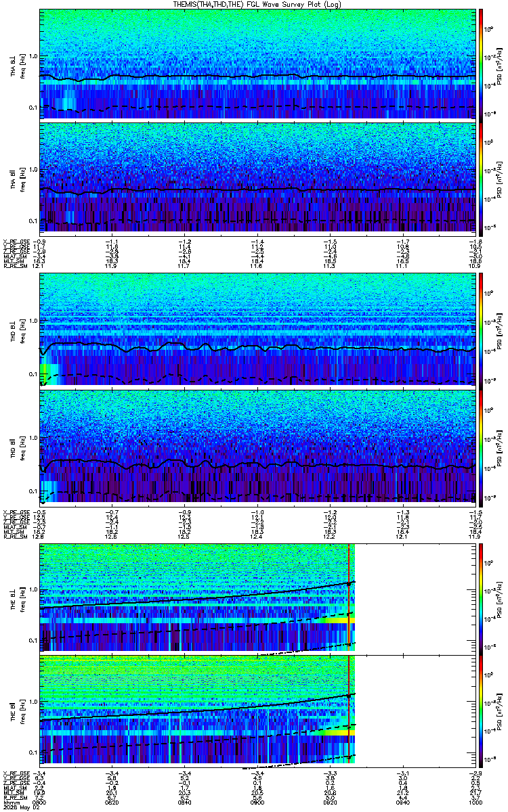Click the PSD color bar beside the THE B∥ panel
The height and width of the screenshot is (812, 508).
[x=481, y=710]
